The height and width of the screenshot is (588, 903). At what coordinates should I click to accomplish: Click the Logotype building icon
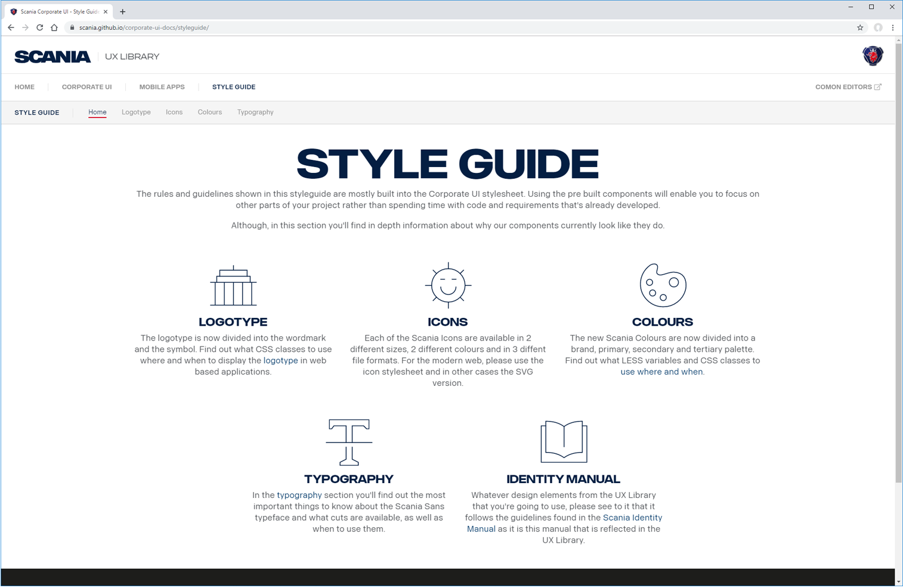click(233, 286)
